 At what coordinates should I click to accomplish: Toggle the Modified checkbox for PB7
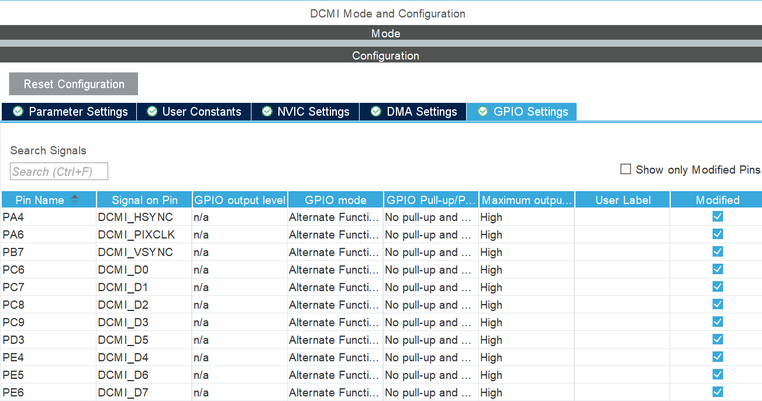click(717, 251)
